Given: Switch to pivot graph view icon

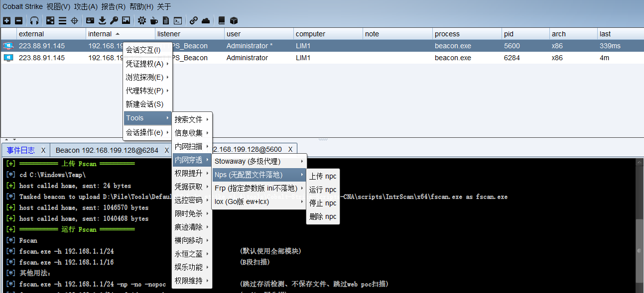Looking at the screenshot, I should click(50, 20).
